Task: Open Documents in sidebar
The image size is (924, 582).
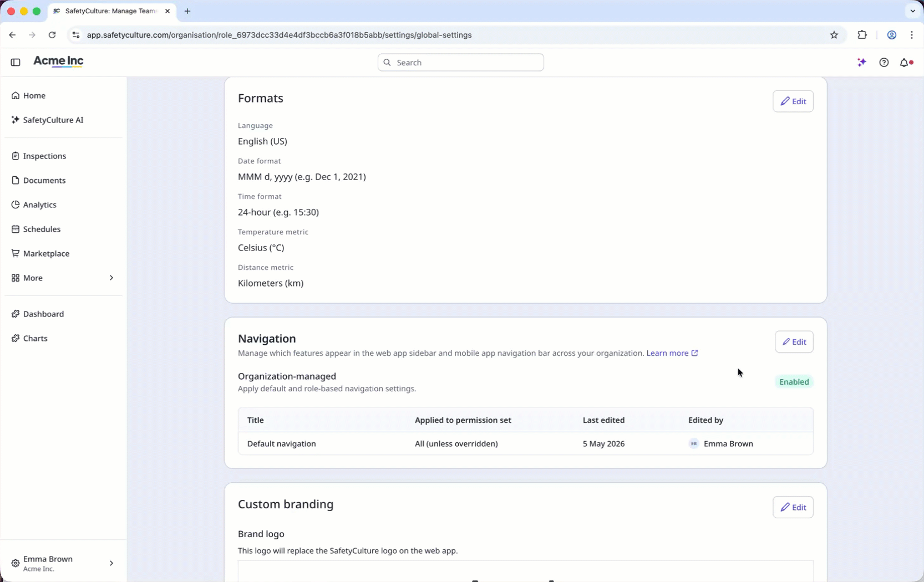Action: (63, 180)
